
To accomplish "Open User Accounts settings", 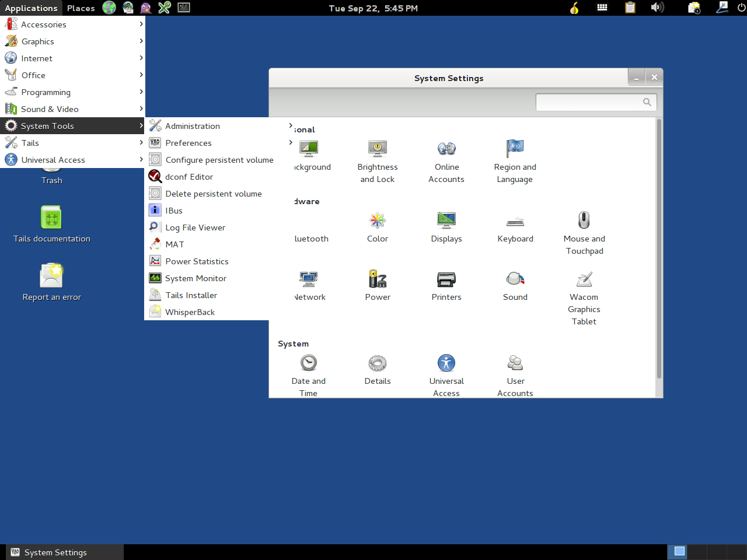I will pos(515,364).
